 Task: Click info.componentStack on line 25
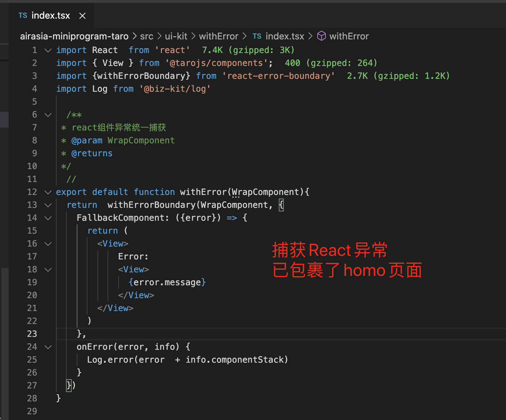pyautogui.click(x=235, y=360)
